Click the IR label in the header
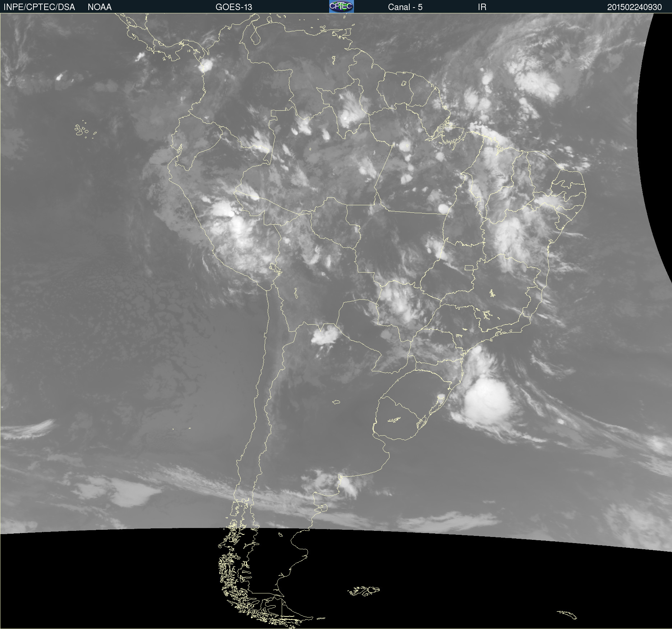The width and height of the screenshot is (672, 629). pyautogui.click(x=482, y=7)
